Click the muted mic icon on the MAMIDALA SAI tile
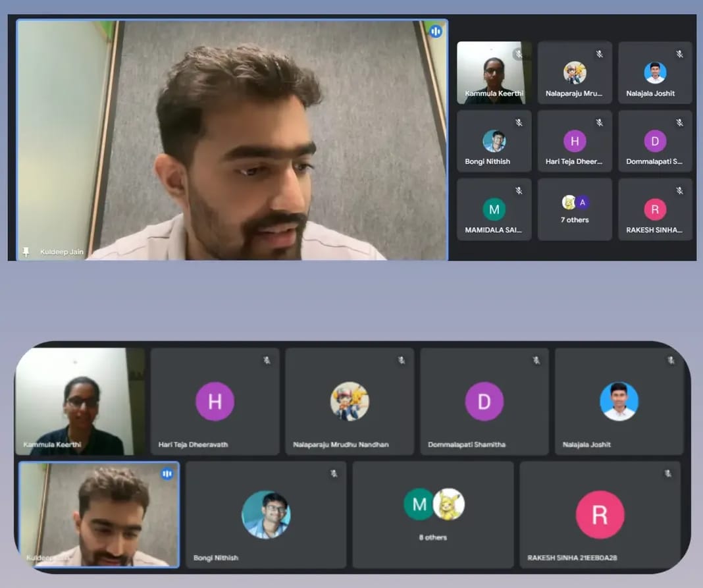 click(519, 191)
